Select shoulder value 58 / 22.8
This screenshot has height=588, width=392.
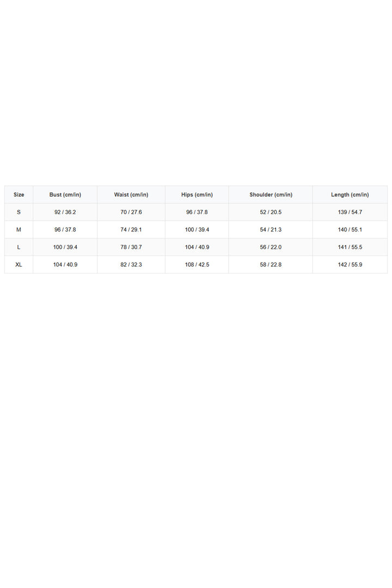271,265
